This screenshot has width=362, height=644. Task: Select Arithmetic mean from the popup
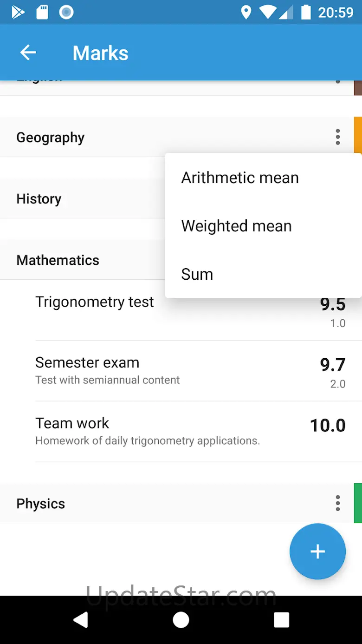click(x=240, y=177)
